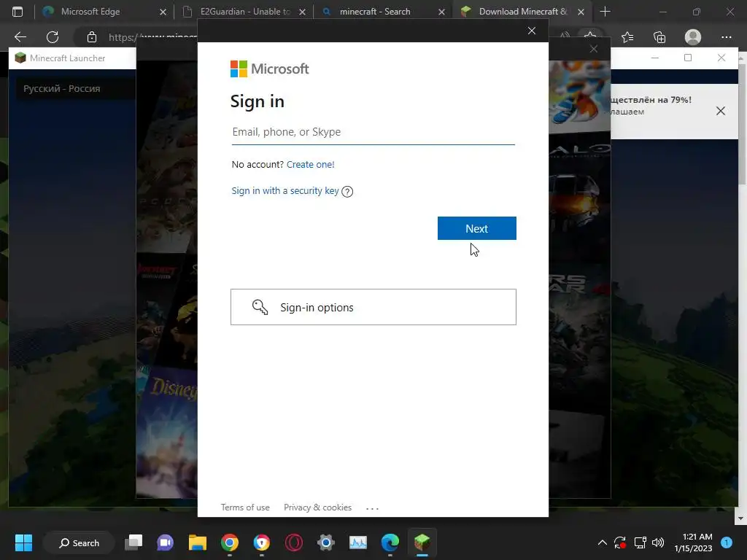Open the Terms of use link
747x560 pixels.
[x=245, y=507]
